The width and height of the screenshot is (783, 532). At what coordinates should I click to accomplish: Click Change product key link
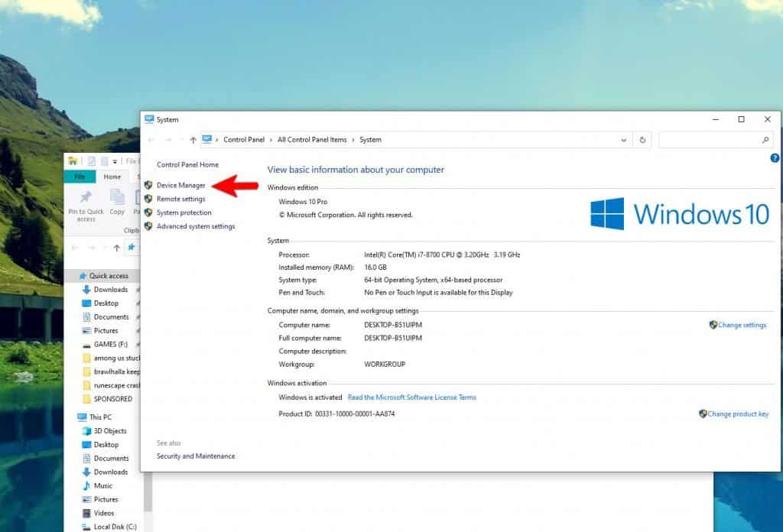coord(738,414)
